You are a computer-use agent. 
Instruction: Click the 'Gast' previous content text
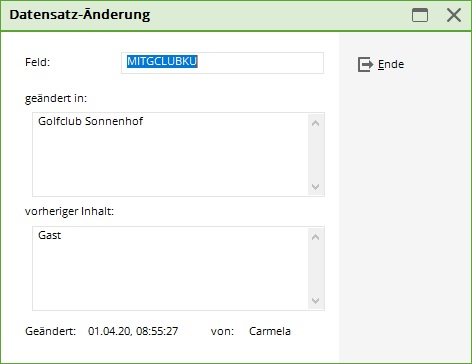[x=49, y=235]
